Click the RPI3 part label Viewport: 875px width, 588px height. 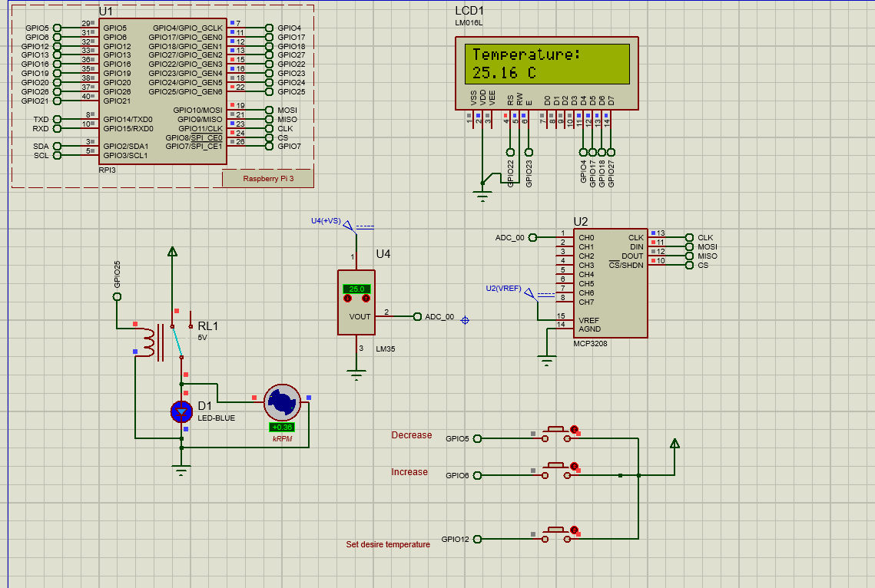(107, 170)
